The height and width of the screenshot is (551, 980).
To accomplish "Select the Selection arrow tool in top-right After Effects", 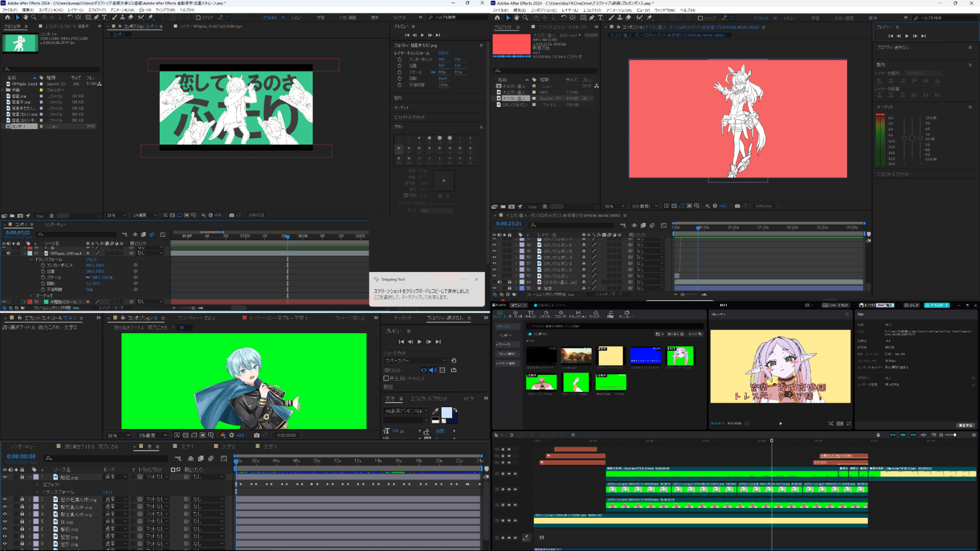I will click(x=508, y=18).
